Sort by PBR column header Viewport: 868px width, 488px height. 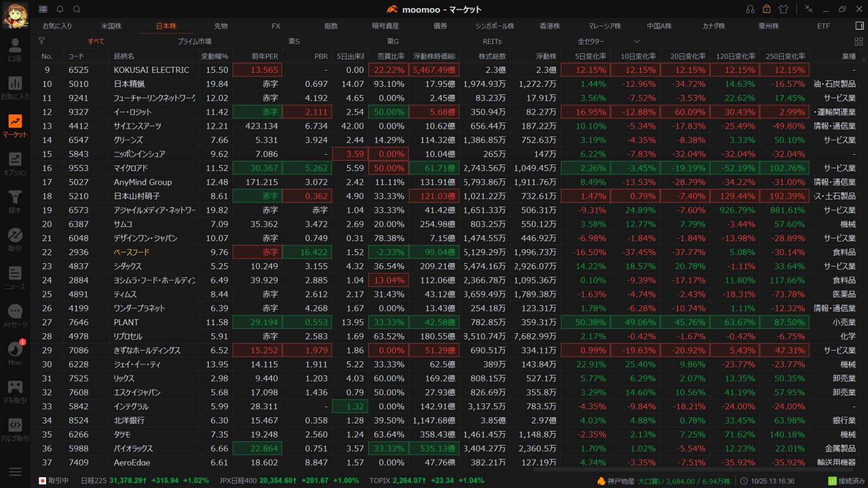click(321, 56)
